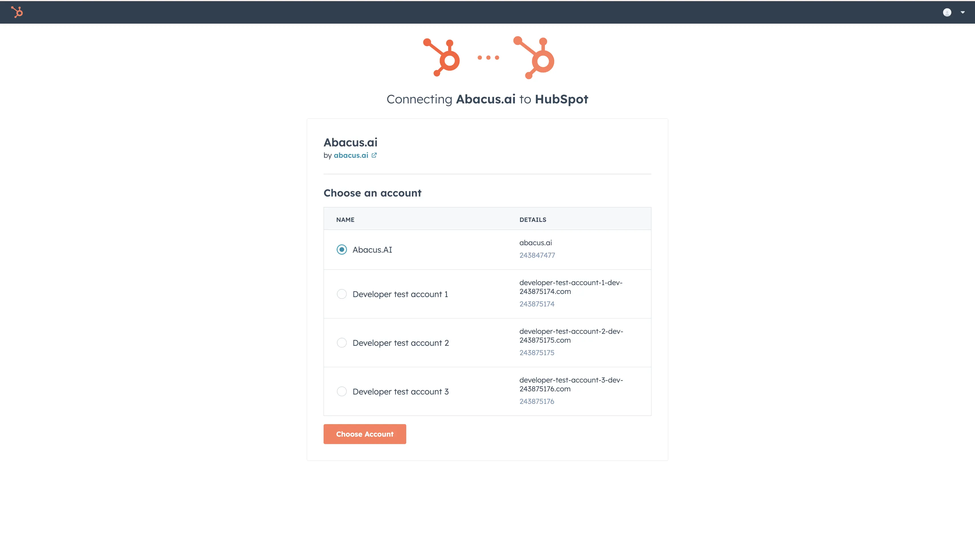Click hub ID 243847477
The image size is (975, 560).
[x=537, y=256]
